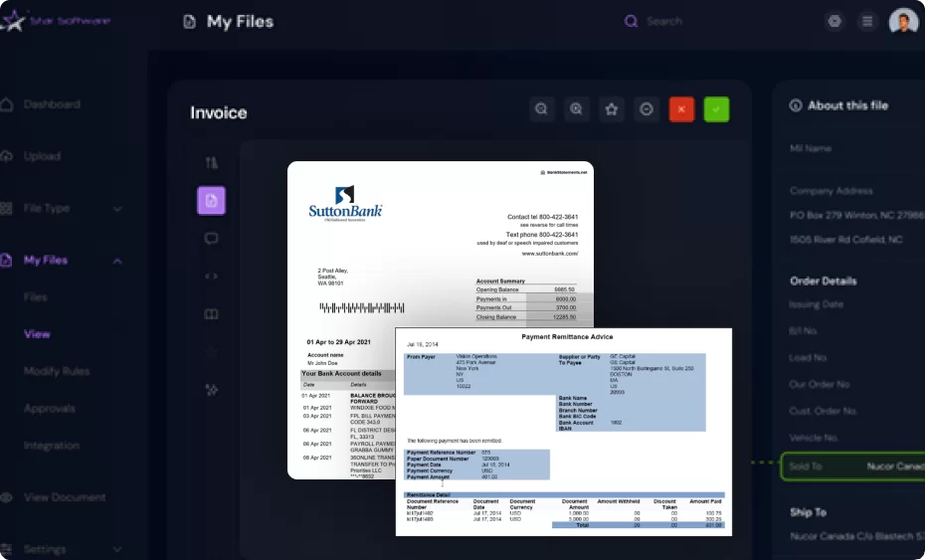Click the open book icon in tool strip
Image resolution: width=925 pixels, height=560 pixels.
coord(211,314)
